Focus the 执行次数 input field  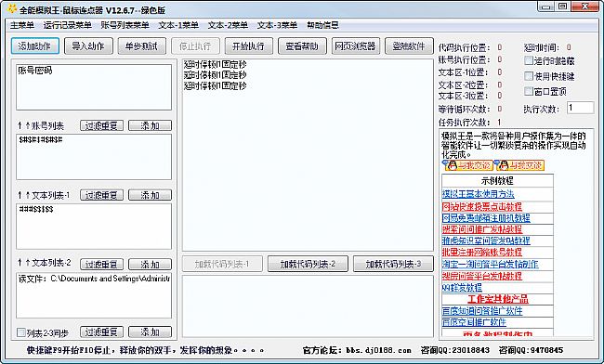(x=580, y=108)
